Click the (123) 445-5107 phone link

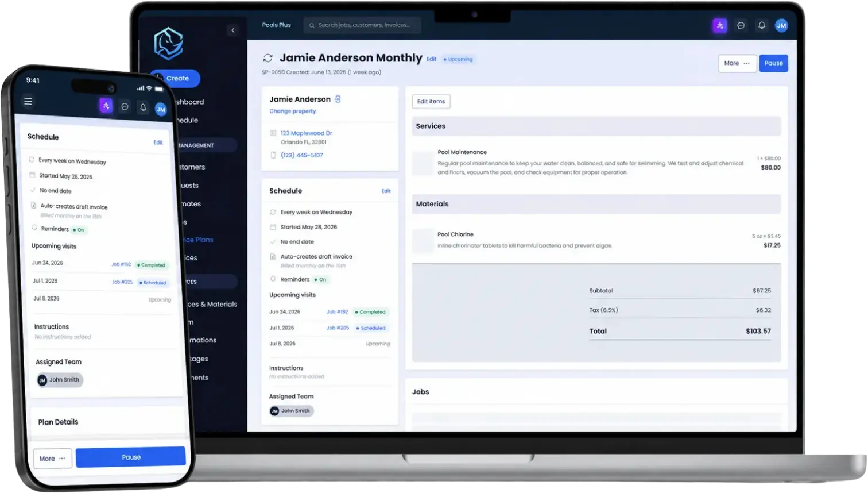(x=302, y=155)
